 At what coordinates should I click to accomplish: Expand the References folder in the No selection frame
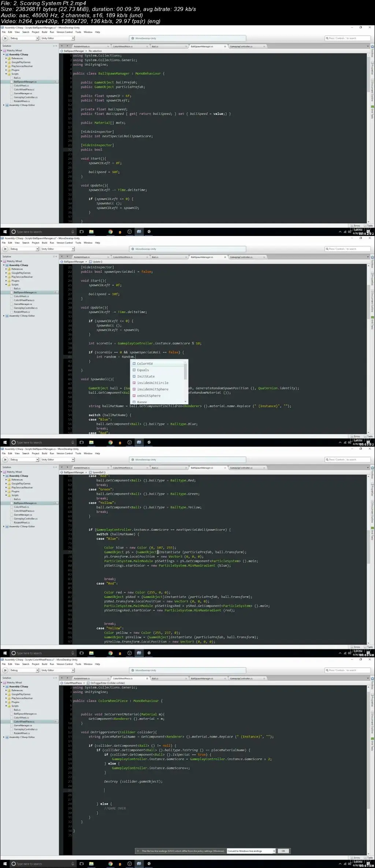[x=6, y=58]
